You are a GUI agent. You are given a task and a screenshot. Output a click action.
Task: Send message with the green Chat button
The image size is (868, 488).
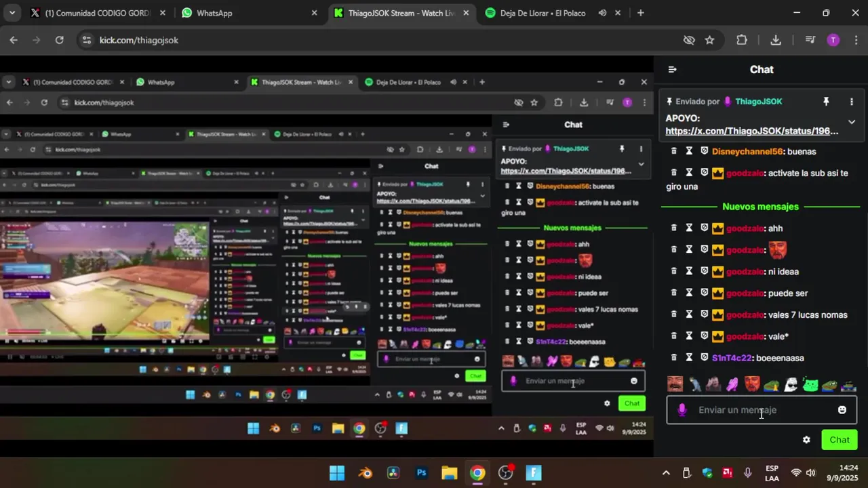pos(840,440)
